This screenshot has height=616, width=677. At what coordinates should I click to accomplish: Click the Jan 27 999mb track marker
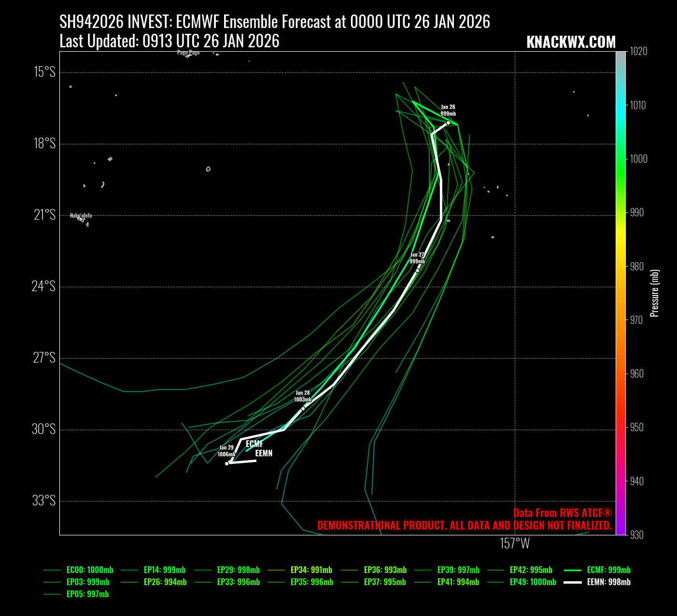(417, 270)
